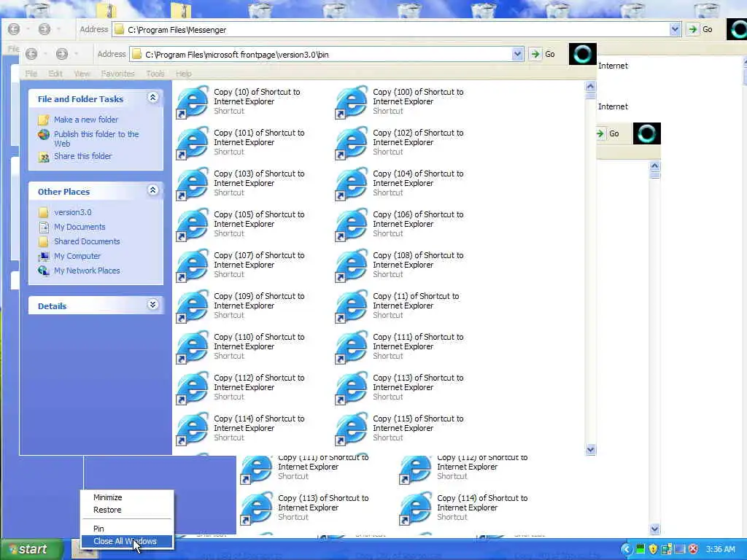Open View menu

tap(82, 74)
